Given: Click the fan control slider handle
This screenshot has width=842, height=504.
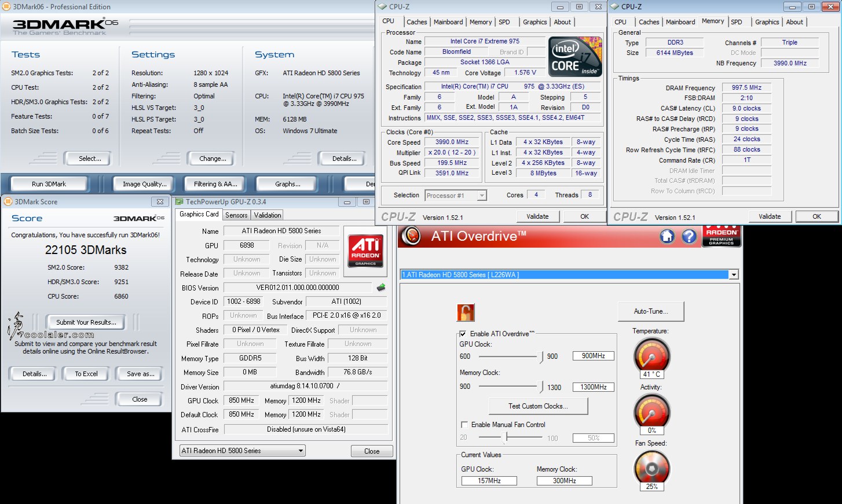Looking at the screenshot, I should (506, 437).
